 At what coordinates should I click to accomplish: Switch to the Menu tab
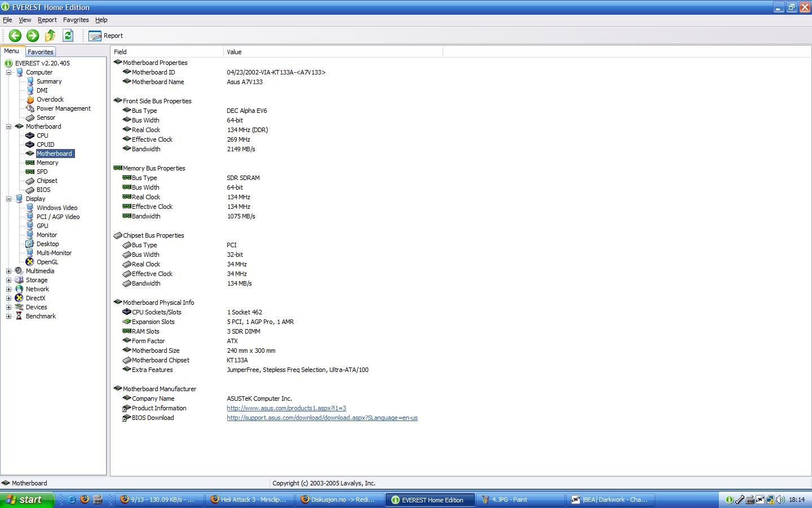point(12,51)
